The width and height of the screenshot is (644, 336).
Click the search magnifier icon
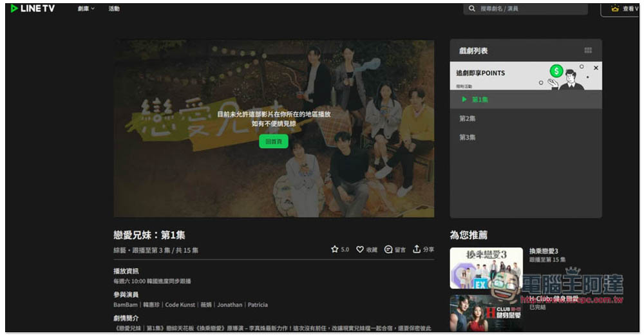click(x=472, y=8)
